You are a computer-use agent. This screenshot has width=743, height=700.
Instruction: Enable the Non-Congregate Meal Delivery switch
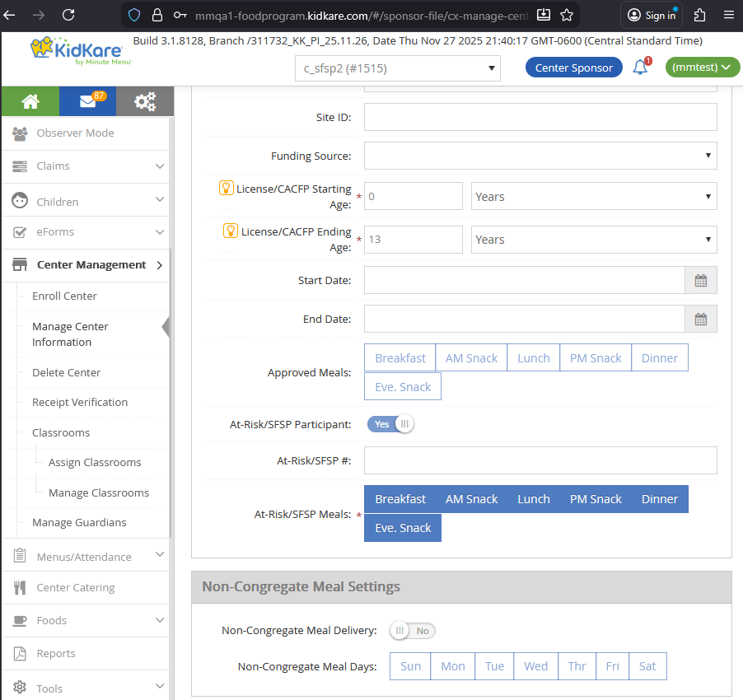412,631
